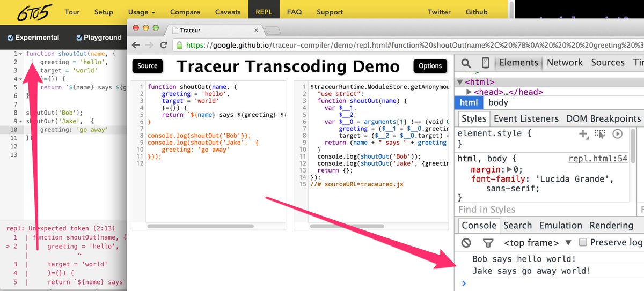Select the Rendering drawer tab
The image size is (644, 291).
(x=611, y=226)
